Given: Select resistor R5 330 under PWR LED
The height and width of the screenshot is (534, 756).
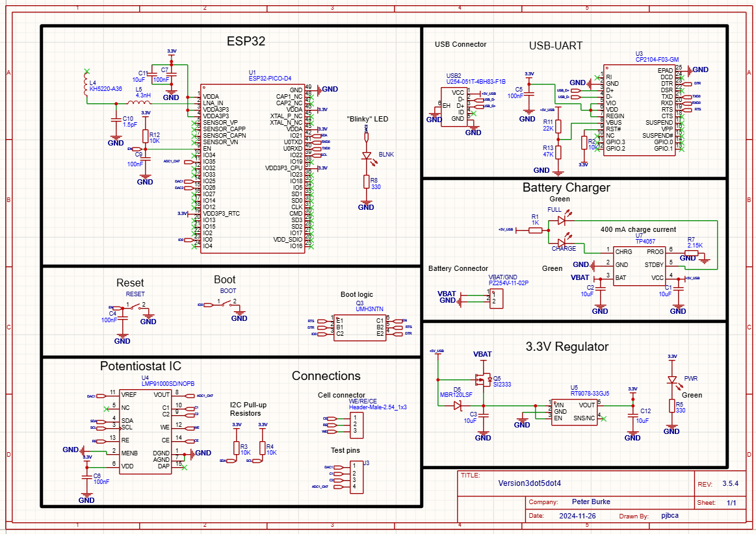Looking at the screenshot, I should click(672, 406).
